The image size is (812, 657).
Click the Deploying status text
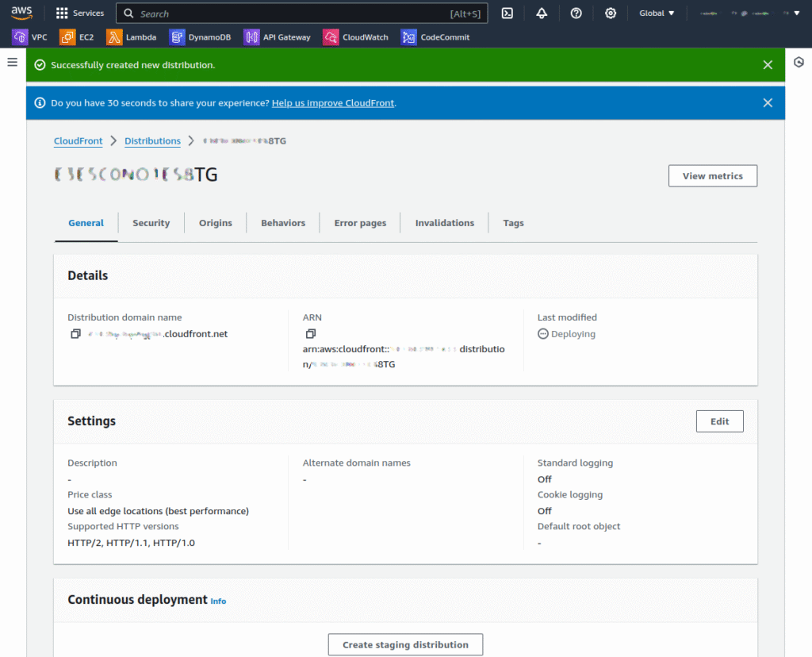click(x=573, y=334)
